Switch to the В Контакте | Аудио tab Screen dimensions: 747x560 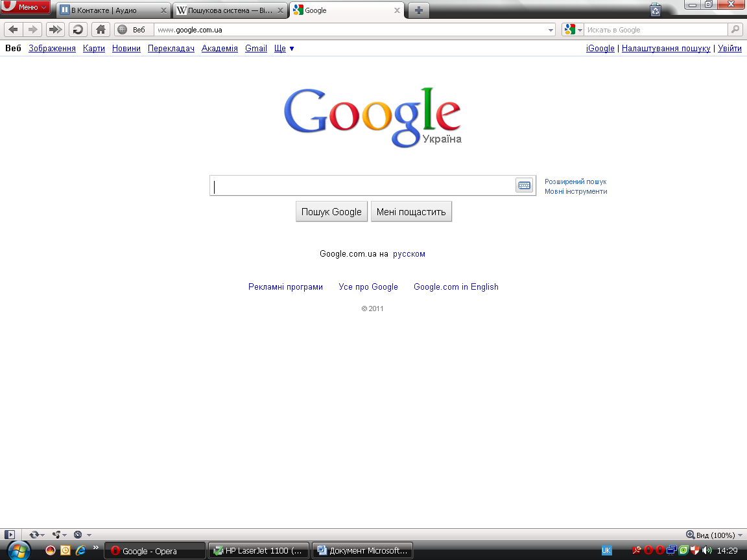(113, 10)
